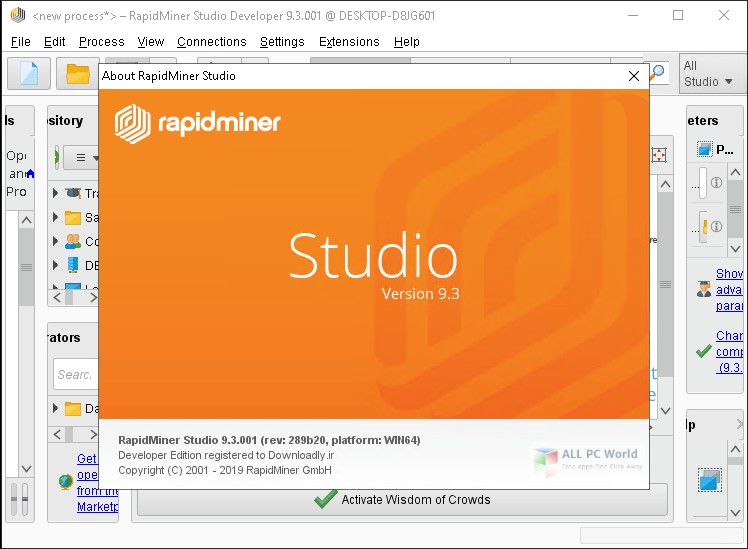Expand the Data operators folder node
Screen dimensions: 748x549
[x=55, y=408]
